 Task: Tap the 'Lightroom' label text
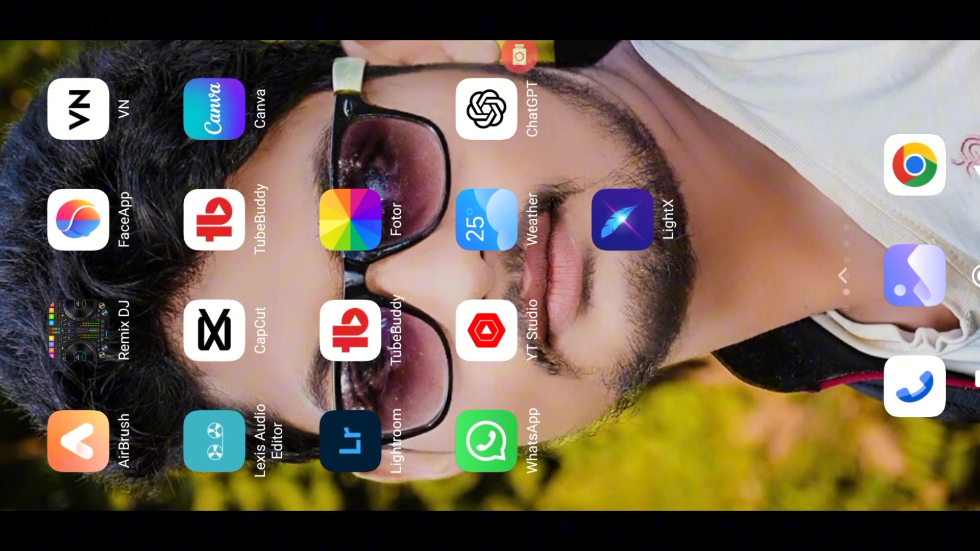[396, 441]
